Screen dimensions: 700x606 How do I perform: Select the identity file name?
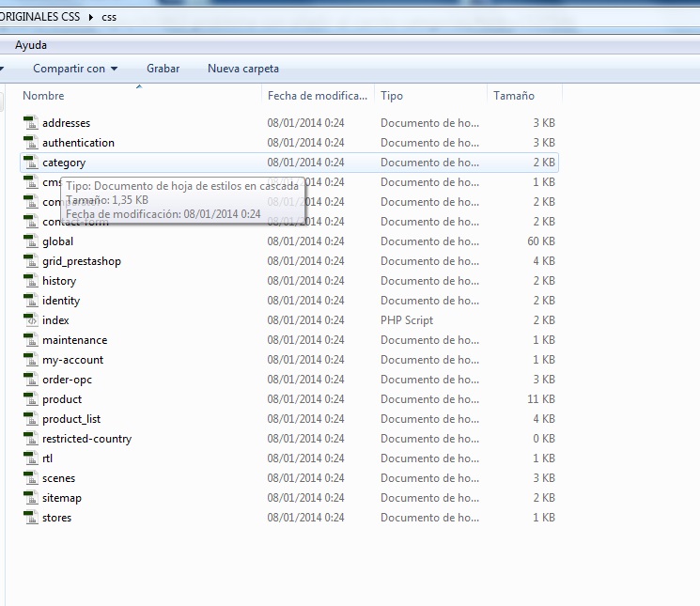[x=61, y=301]
